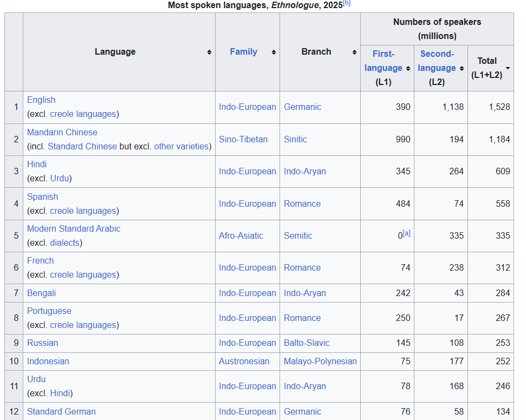Open the Semitic branch link
This screenshot has height=420, width=526.
298,235
